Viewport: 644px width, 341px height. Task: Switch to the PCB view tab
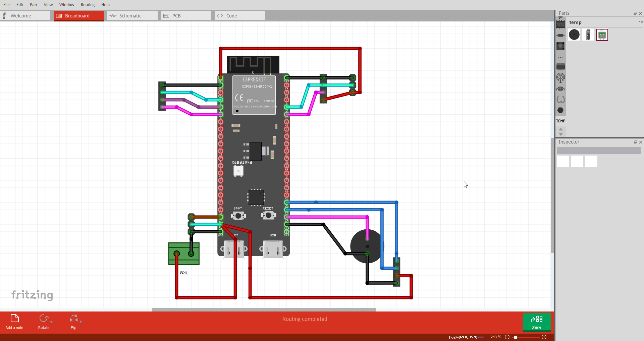pos(186,16)
